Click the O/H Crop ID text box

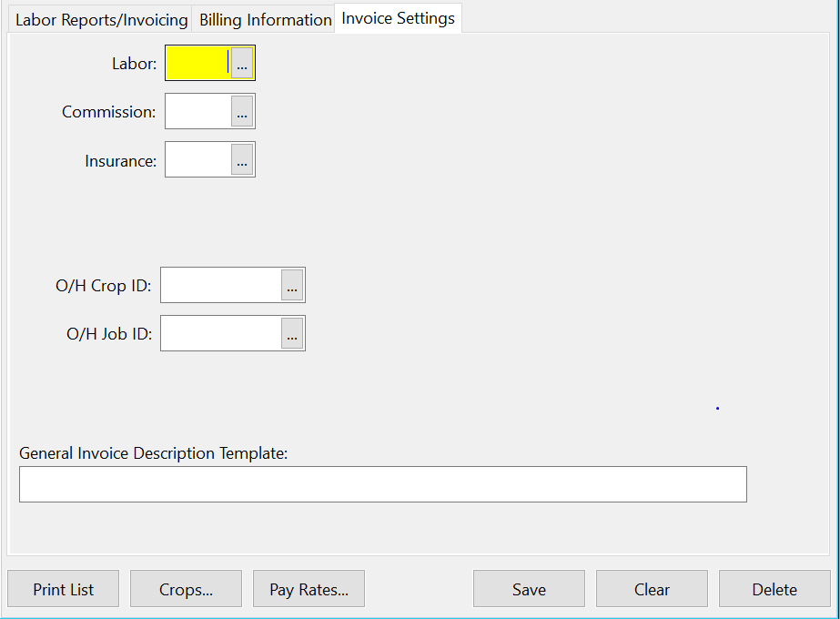pos(220,286)
